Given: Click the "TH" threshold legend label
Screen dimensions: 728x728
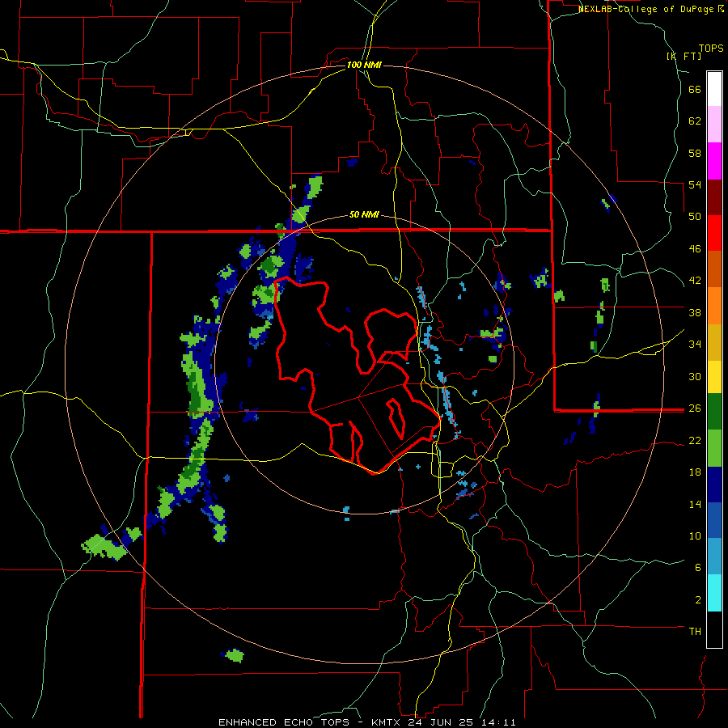Looking at the screenshot, I should point(695,631).
